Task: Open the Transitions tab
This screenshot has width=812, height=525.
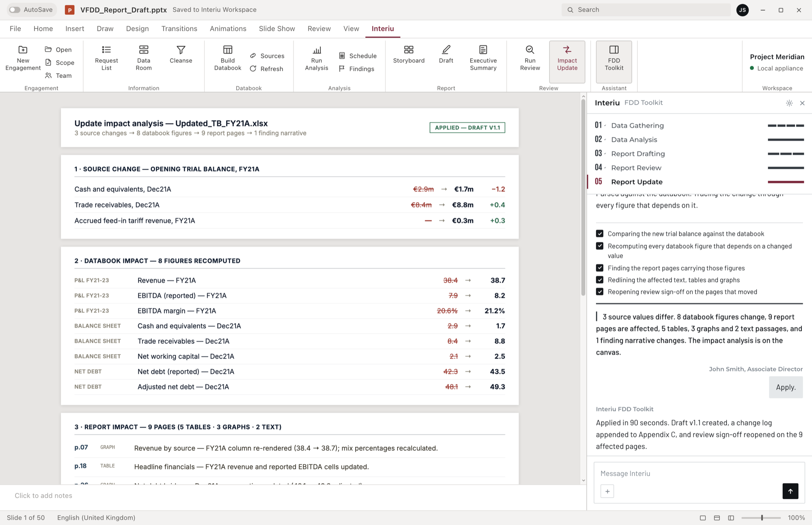Action: coord(179,28)
